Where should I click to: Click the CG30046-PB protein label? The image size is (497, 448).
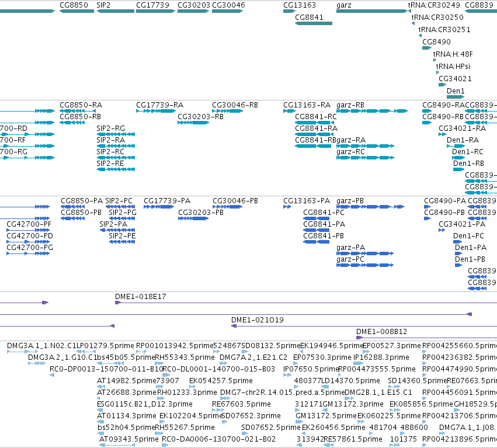click(x=235, y=201)
